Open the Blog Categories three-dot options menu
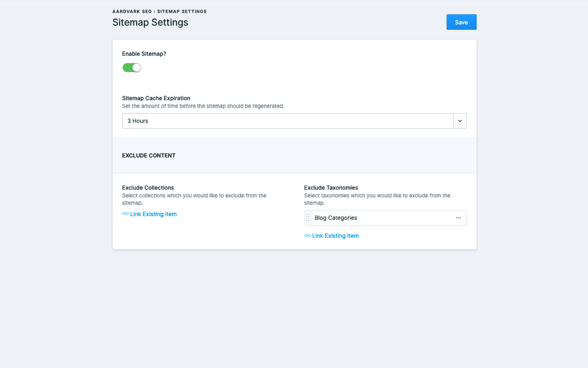The height and width of the screenshot is (368, 588). 458,218
